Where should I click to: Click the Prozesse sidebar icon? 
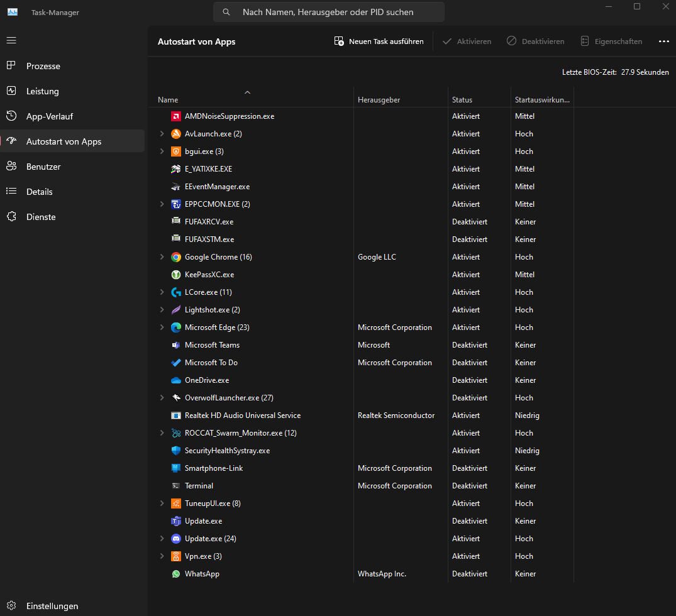click(12, 65)
